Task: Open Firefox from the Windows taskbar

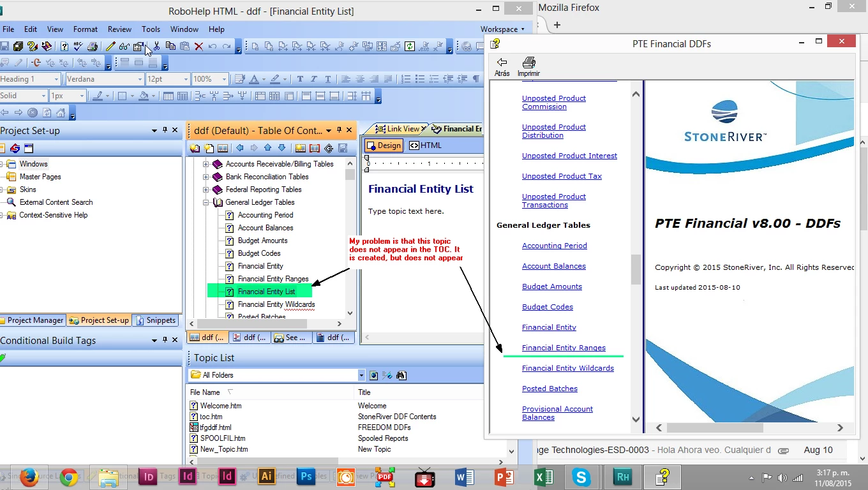Action: [x=29, y=477]
